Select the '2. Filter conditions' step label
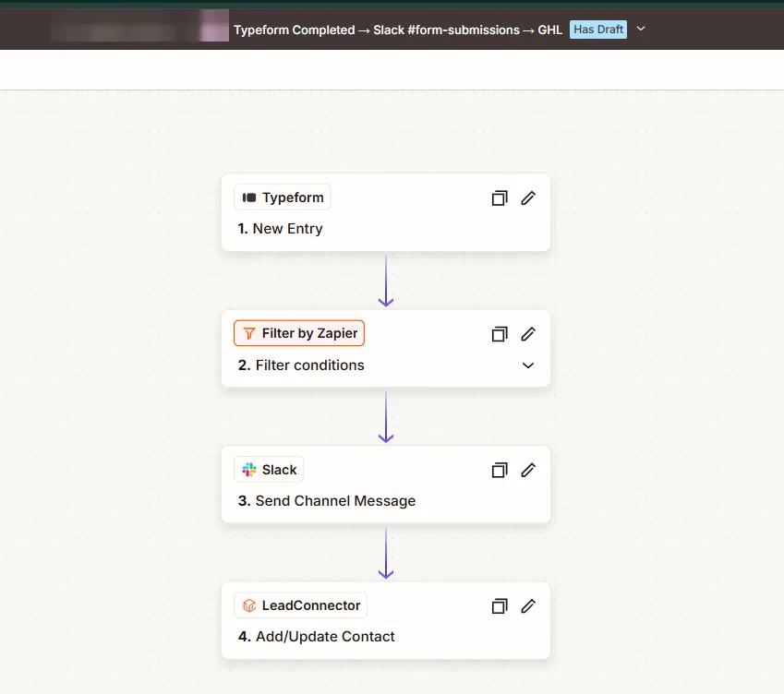This screenshot has height=694, width=784. (x=301, y=365)
